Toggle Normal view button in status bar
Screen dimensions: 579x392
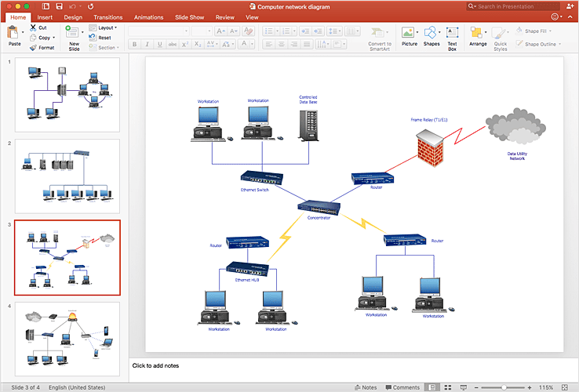pos(432,387)
